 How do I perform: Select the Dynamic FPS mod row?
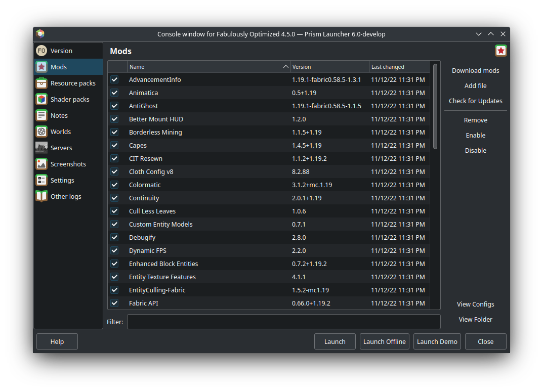coord(269,250)
